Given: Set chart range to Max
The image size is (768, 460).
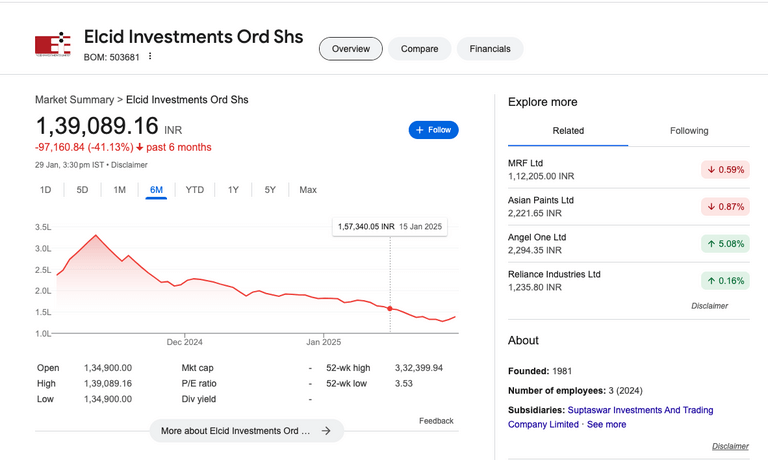Looking at the screenshot, I should pyautogui.click(x=308, y=190).
